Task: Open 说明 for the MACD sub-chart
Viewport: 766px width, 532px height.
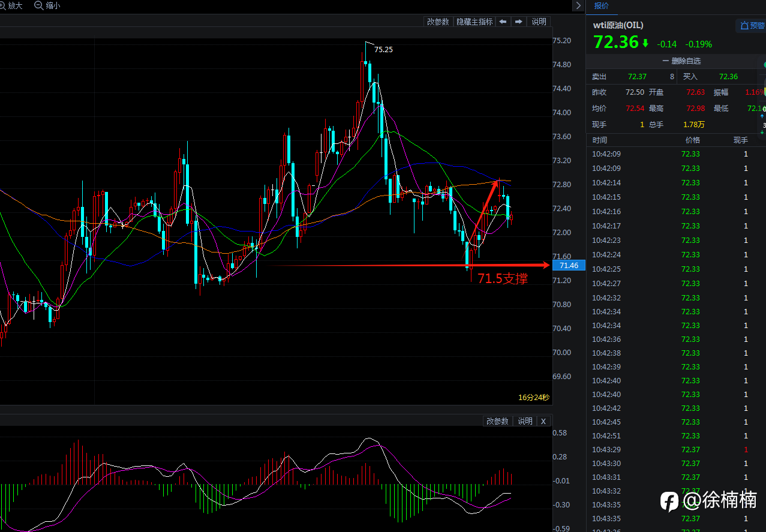Action: [x=525, y=421]
